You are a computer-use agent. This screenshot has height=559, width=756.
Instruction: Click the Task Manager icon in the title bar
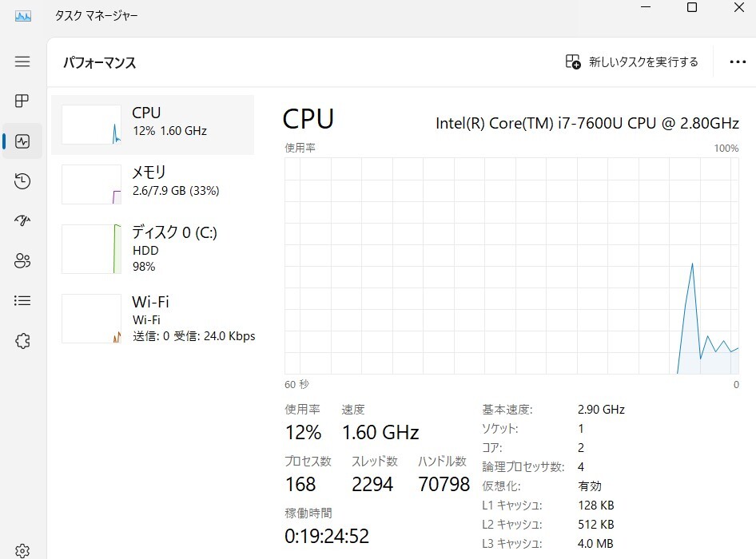[x=22, y=14]
